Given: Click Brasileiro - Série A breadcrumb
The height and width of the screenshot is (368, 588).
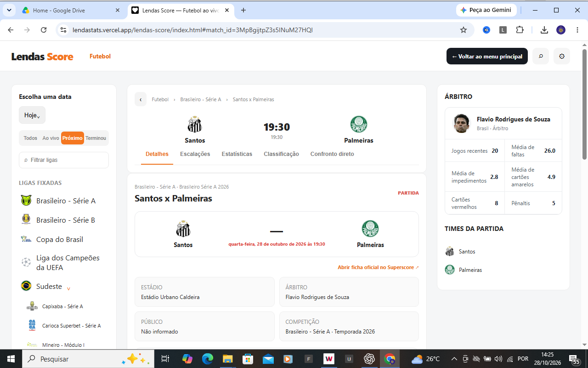Looking at the screenshot, I should (201, 99).
